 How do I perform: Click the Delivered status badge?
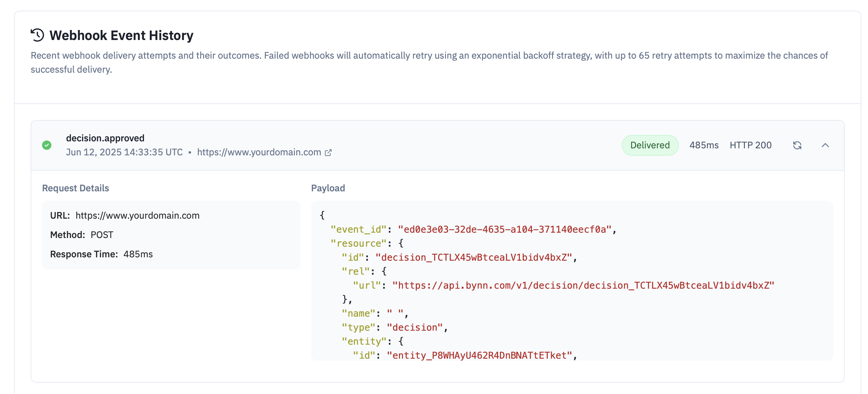[650, 145]
